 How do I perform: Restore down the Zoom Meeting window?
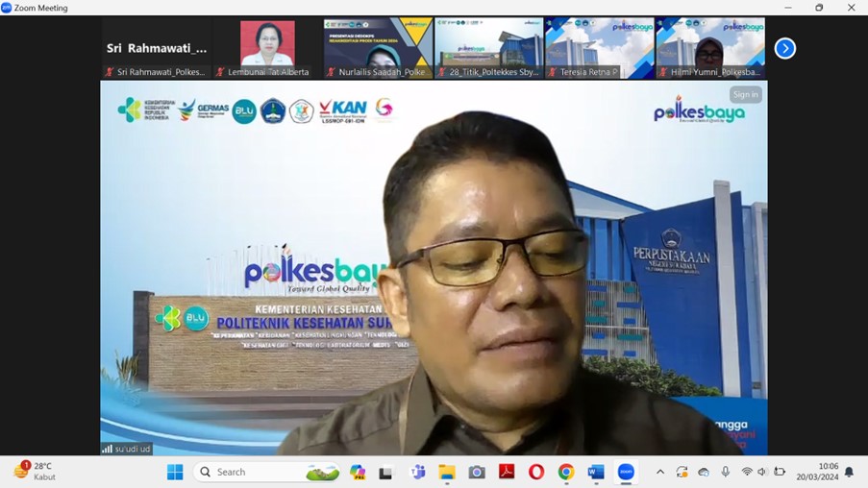819,7
